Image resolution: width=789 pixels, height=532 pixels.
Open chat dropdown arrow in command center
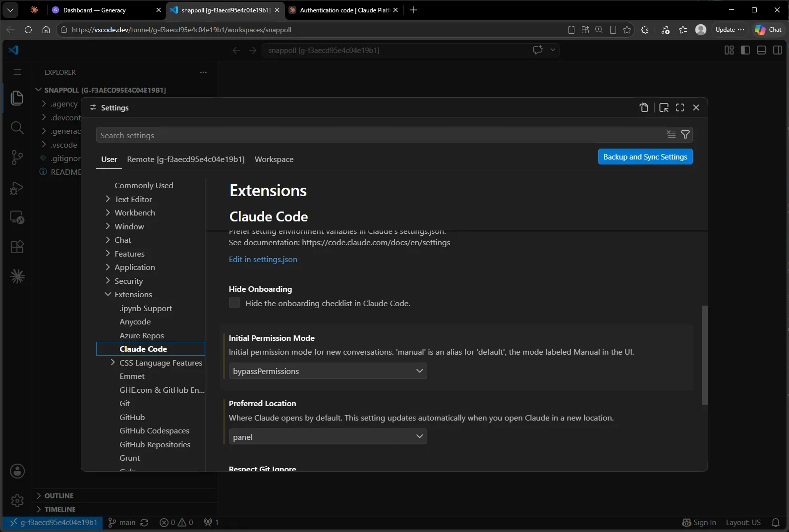pos(553,50)
